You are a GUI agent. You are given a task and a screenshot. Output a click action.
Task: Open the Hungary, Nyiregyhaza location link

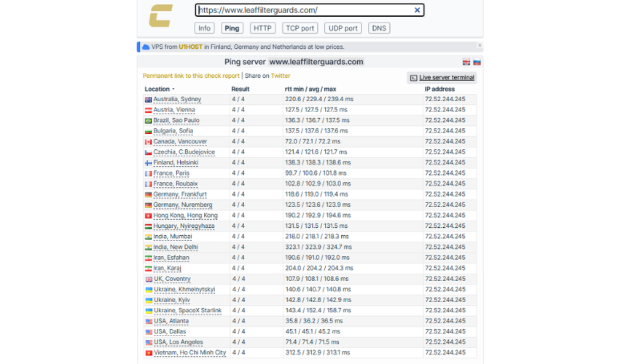184,226
